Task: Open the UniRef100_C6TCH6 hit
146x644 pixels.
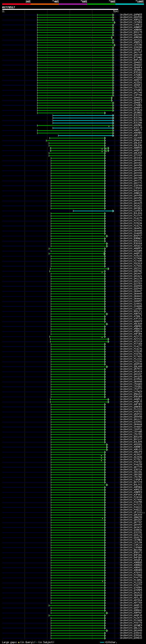Action: (x=131, y=45)
